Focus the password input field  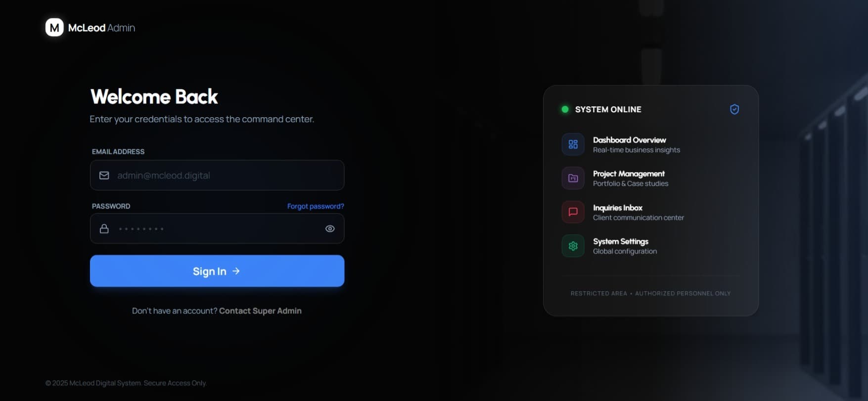coord(218,228)
